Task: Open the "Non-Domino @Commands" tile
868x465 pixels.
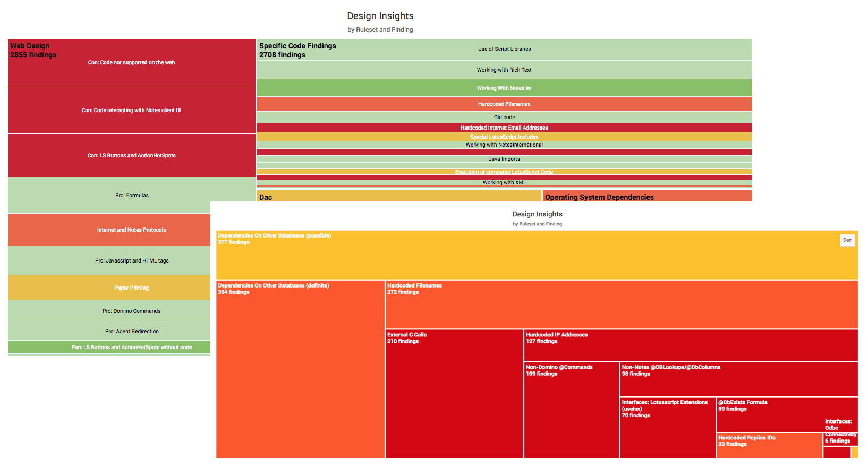Action: (x=572, y=409)
